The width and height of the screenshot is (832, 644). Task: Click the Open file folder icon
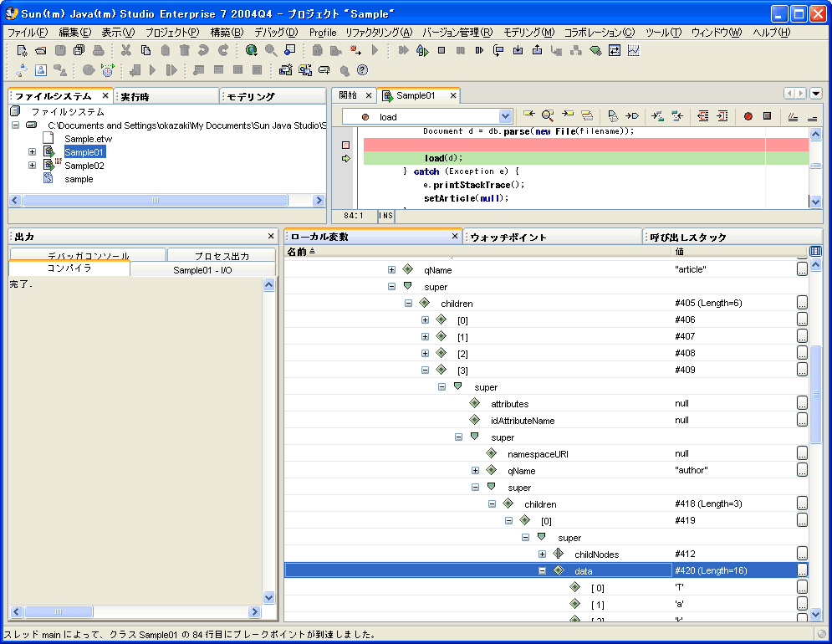pyautogui.click(x=41, y=50)
